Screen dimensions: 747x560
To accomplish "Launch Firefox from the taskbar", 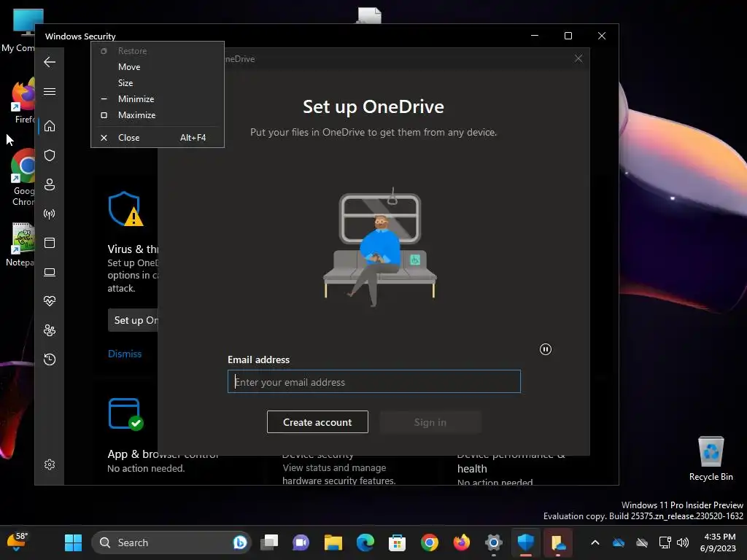I will coord(461,542).
